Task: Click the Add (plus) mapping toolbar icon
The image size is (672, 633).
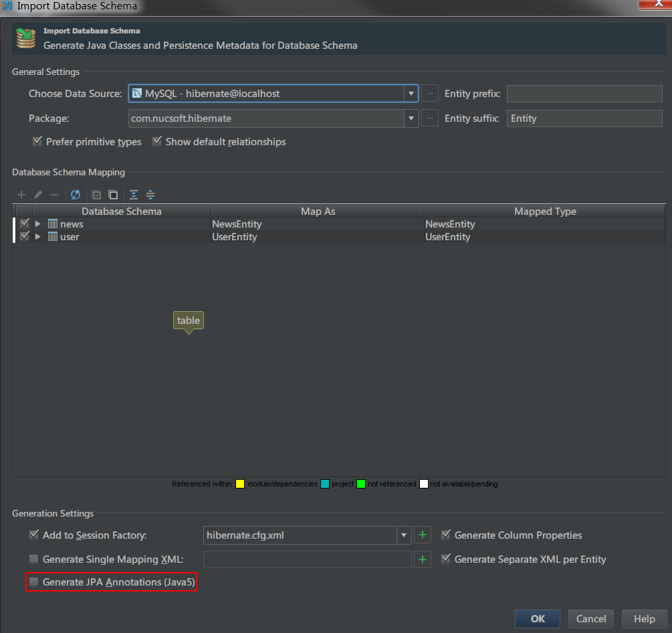Action: (x=21, y=195)
